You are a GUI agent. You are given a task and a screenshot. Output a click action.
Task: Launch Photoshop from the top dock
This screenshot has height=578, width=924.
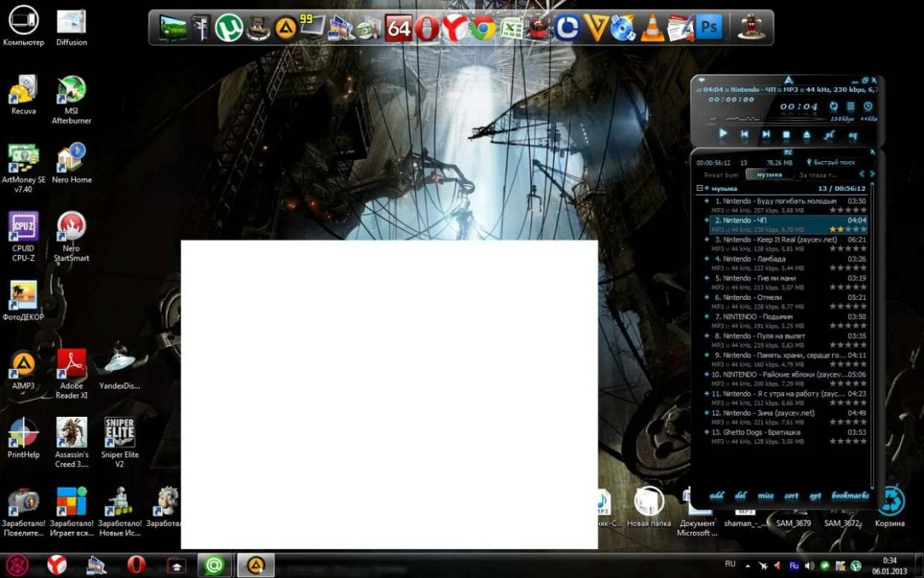[709, 28]
